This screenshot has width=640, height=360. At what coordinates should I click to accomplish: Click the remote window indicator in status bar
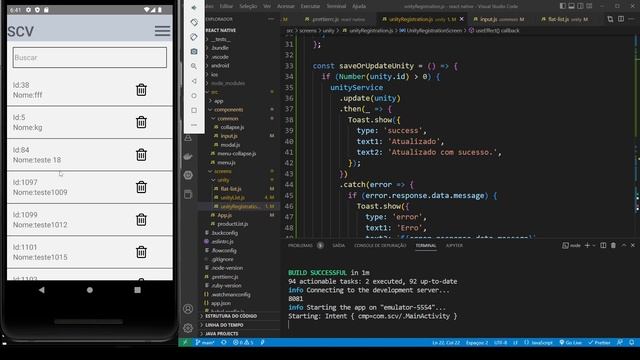click(185, 342)
